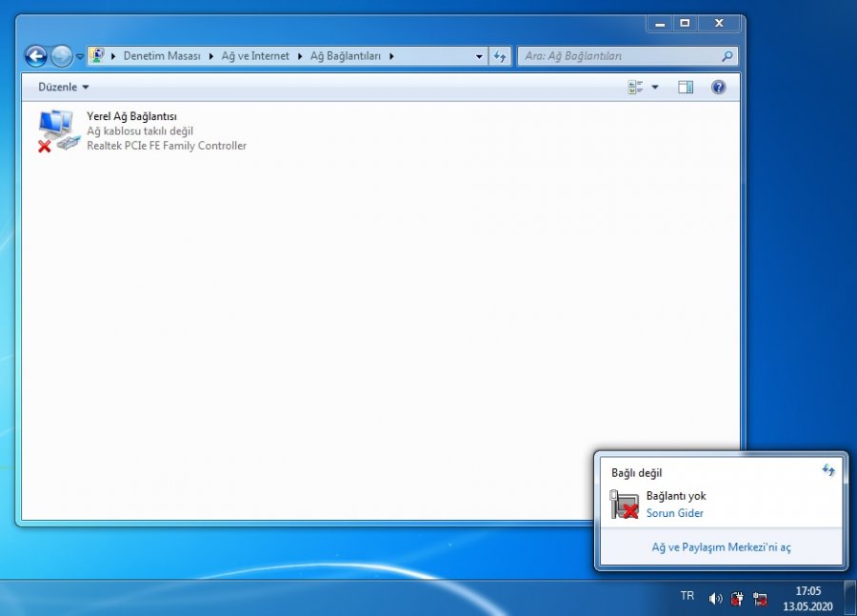Screen dimensions: 857x616
Task: Click the network tray icon with red X
Action: pyautogui.click(x=760, y=599)
